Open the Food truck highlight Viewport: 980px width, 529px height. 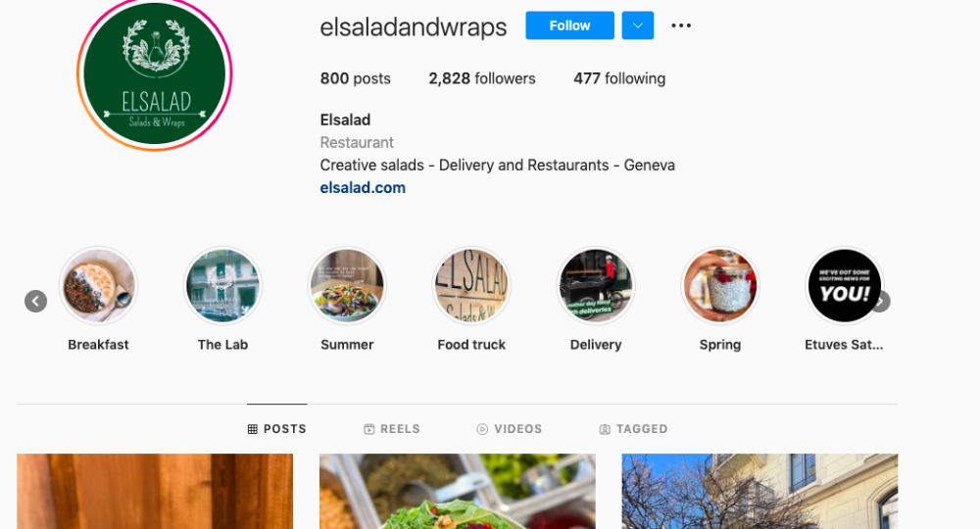(471, 286)
